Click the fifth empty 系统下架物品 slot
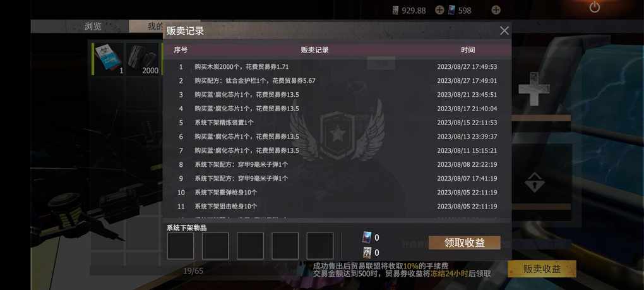644x290 pixels. coord(320,246)
